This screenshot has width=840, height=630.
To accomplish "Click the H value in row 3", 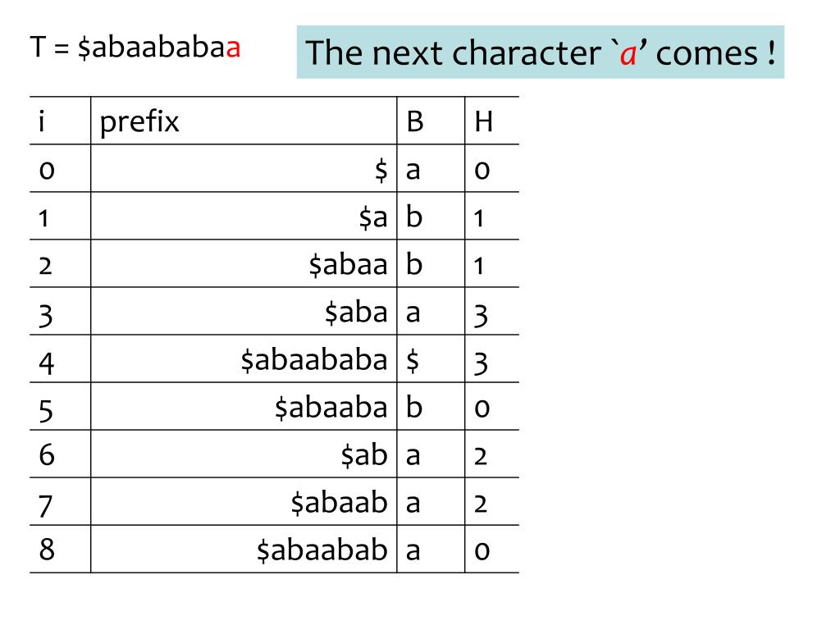I will pyautogui.click(x=481, y=314).
